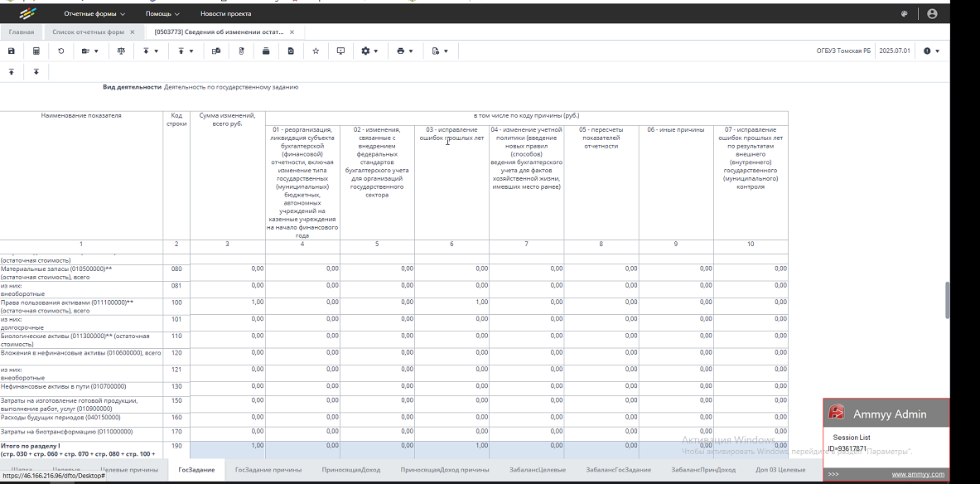
Task: Click row code 120
Action: coord(176,353)
